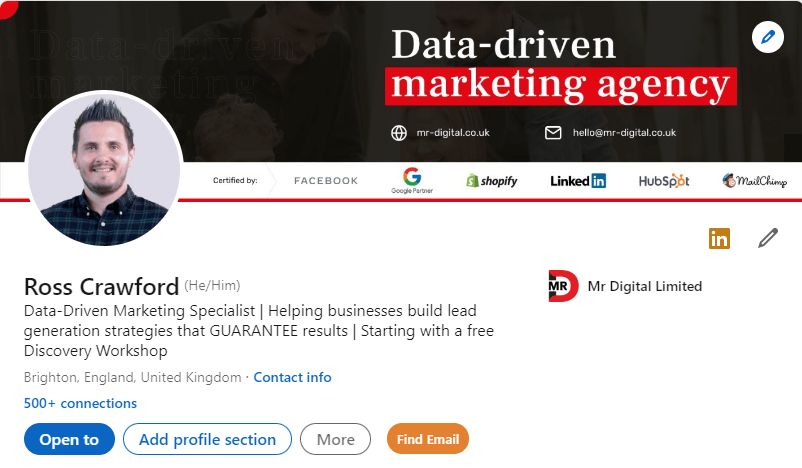Click the edit banner pencil icon
The height and width of the screenshot is (468, 802).
[767, 38]
